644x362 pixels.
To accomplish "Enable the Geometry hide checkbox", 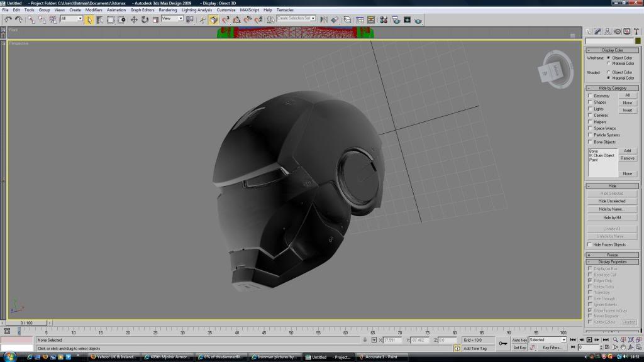I will tap(590, 96).
